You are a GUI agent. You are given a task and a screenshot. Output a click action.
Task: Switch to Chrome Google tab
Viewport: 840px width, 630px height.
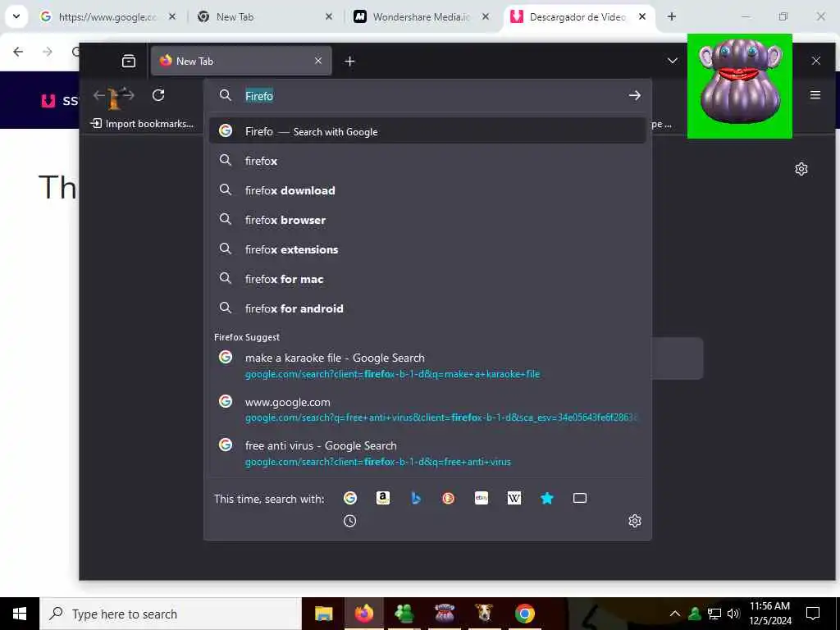pyautogui.click(x=107, y=16)
